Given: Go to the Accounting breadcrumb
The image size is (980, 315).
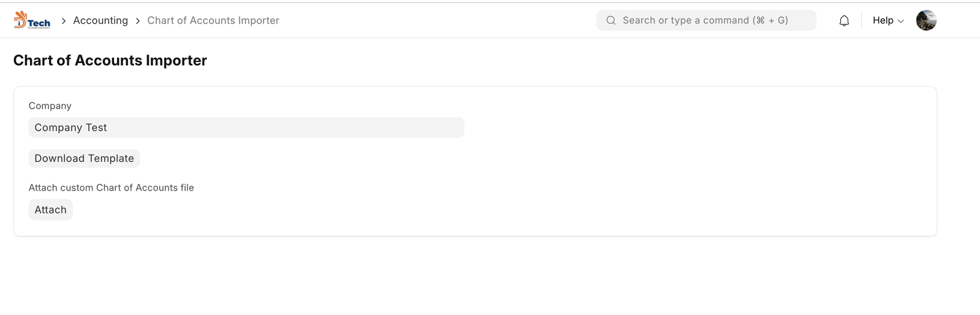Looking at the screenshot, I should pyautogui.click(x=100, y=20).
